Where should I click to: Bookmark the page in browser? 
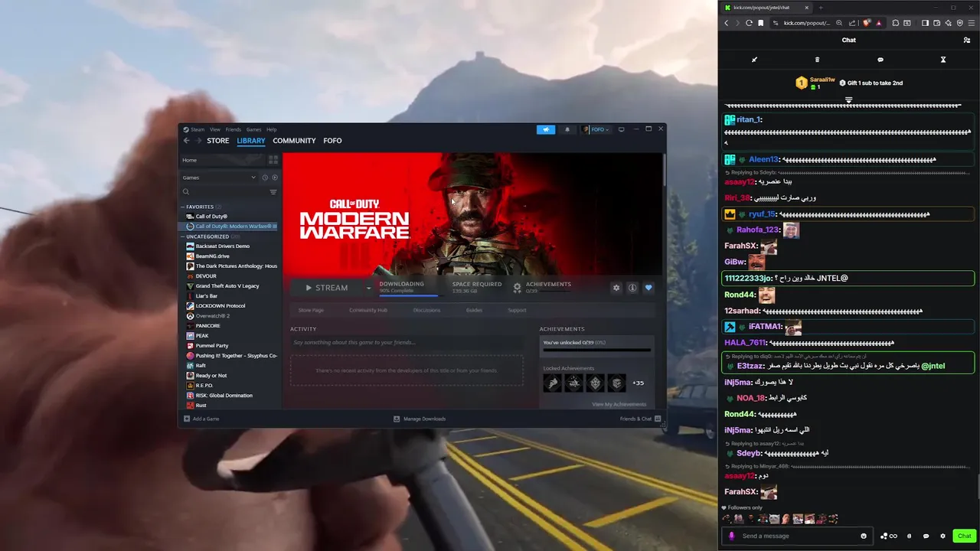[x=760, y=23]
